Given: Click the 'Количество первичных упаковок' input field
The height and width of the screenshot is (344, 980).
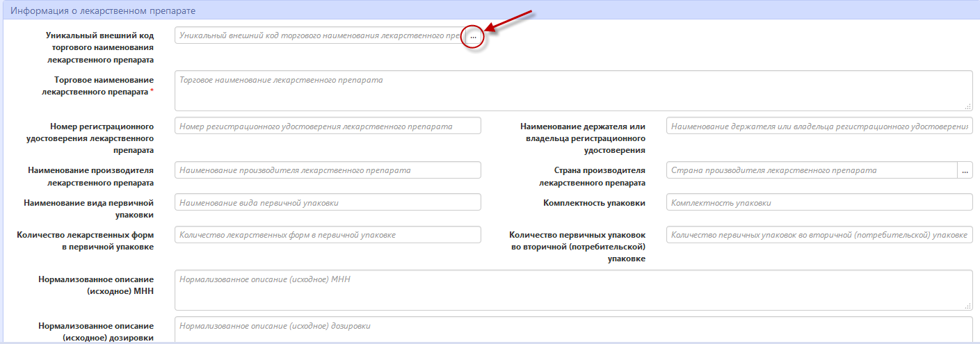Looking at the screenshot, I should click(x=819, y=235).
